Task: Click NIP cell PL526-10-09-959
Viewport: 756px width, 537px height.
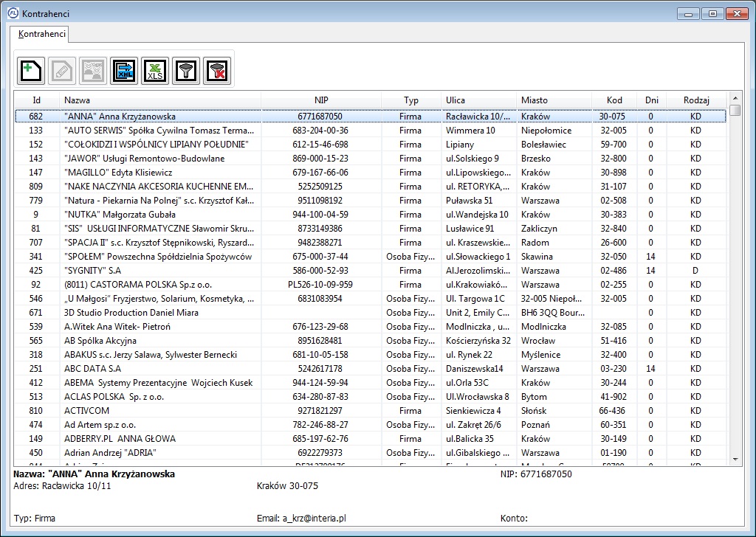Action: [x=320, y=284]
